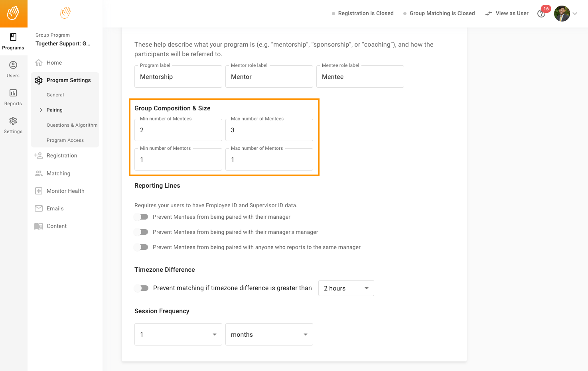This screenshot has height=371, width=588.
Task: Click the Content book icon
Action: click(39, 226)
